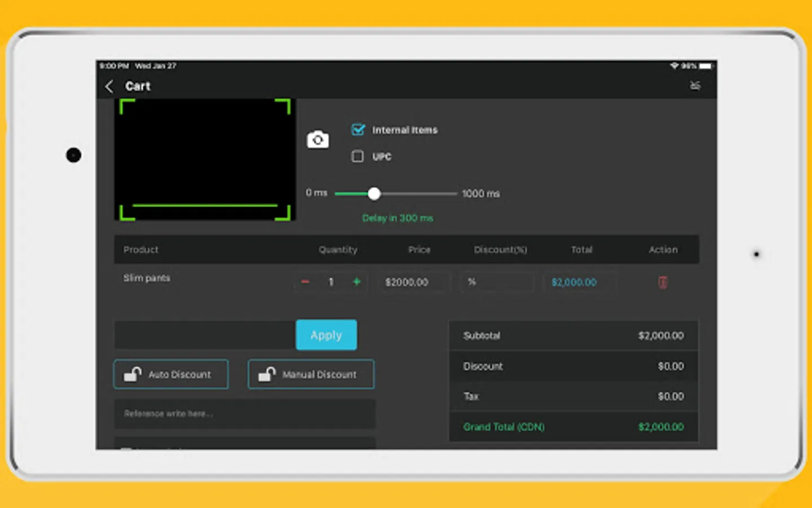The width and height of the screenshot is (812, 508).
Task: Disable the Internal Items checkbox
Action: pos(358,130)
